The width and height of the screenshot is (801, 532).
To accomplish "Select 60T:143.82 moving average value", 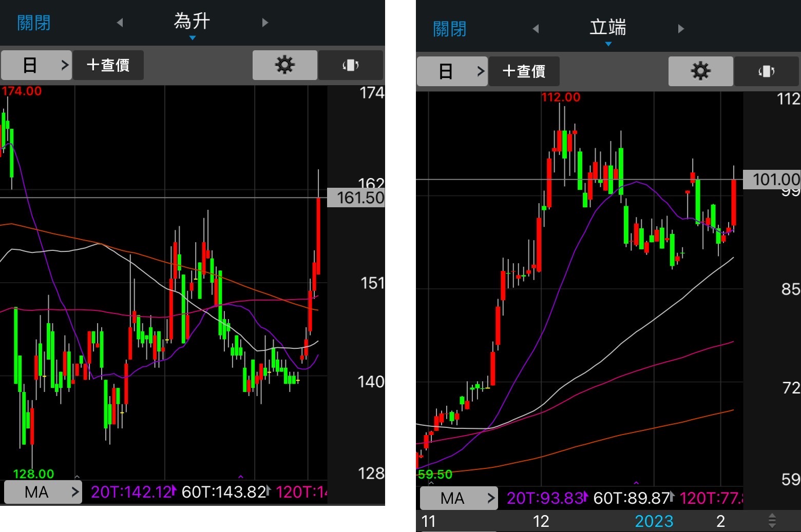I will 225,492.
